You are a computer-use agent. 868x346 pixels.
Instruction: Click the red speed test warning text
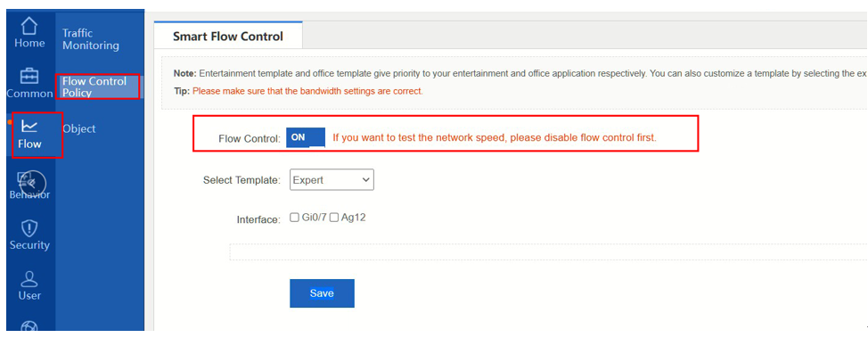[x=495, y=138]
